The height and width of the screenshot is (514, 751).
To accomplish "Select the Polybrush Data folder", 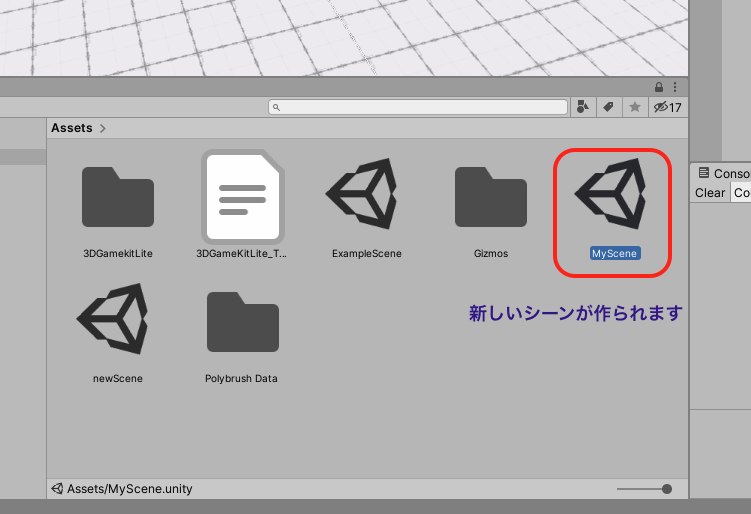I will pyautogui.click(x=242, y=322).
